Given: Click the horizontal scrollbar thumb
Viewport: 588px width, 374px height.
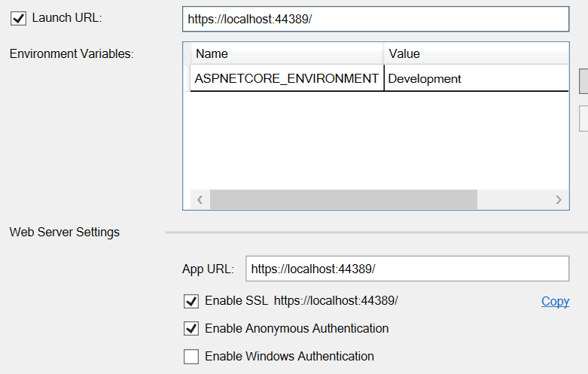Looking at the screenshot, I should [343, 199].
